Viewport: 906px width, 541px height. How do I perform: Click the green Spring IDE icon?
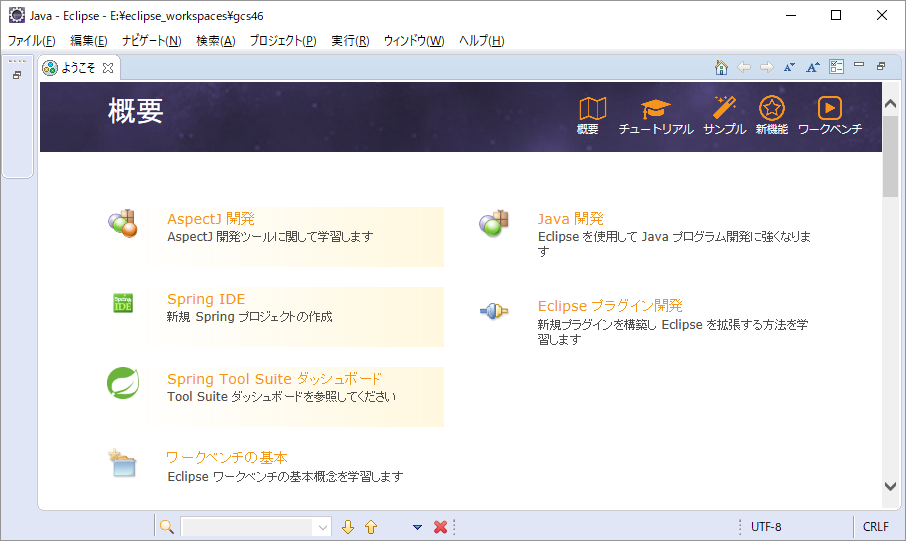point(122,303)
